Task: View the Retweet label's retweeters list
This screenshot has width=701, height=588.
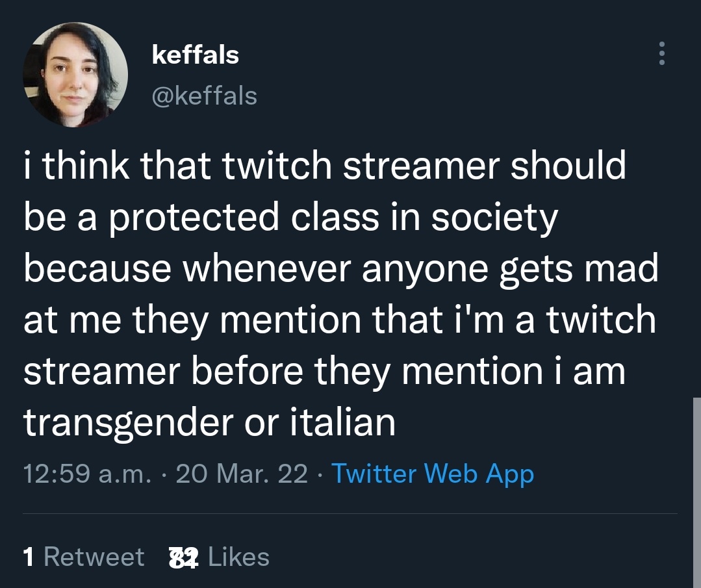Action: [94, 557]
